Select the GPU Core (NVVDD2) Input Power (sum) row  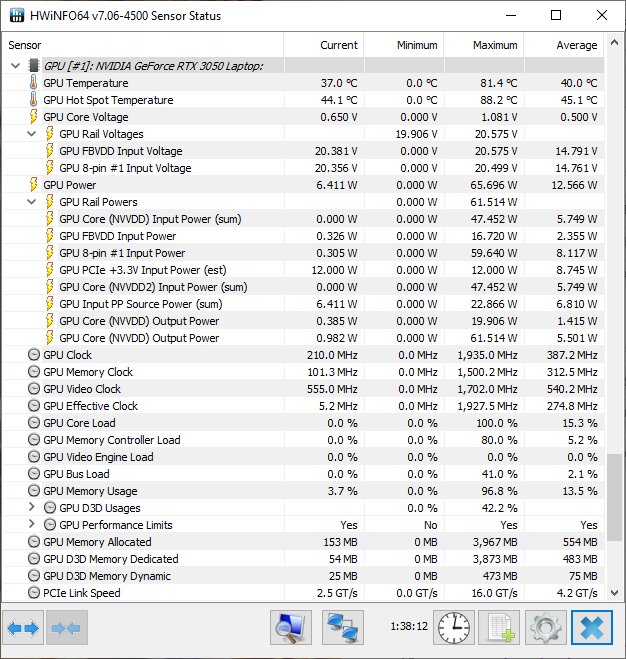[x=304, y=287]
